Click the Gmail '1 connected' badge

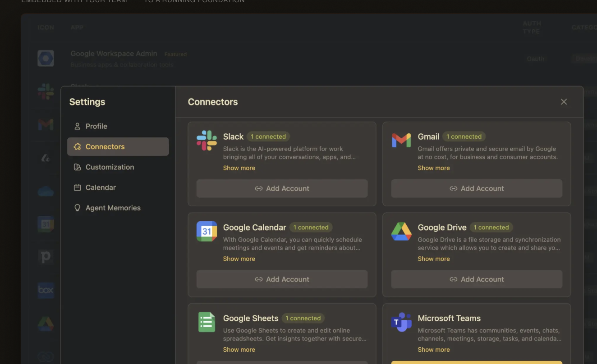(464, 136)
